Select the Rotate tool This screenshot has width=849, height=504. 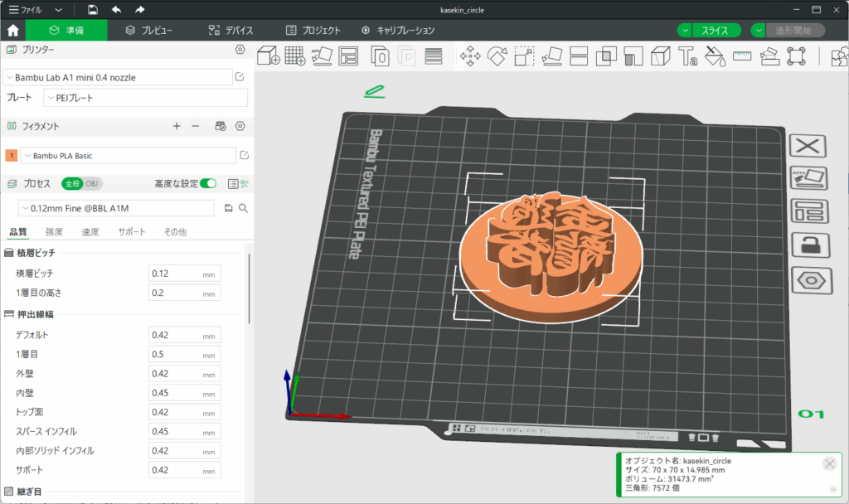tap(497, 56)
